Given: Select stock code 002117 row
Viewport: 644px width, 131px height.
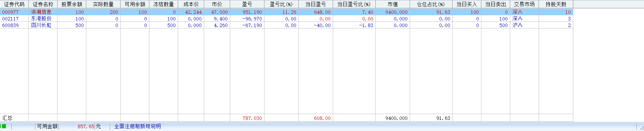Looking at the screenshot, I should [286, 18].
